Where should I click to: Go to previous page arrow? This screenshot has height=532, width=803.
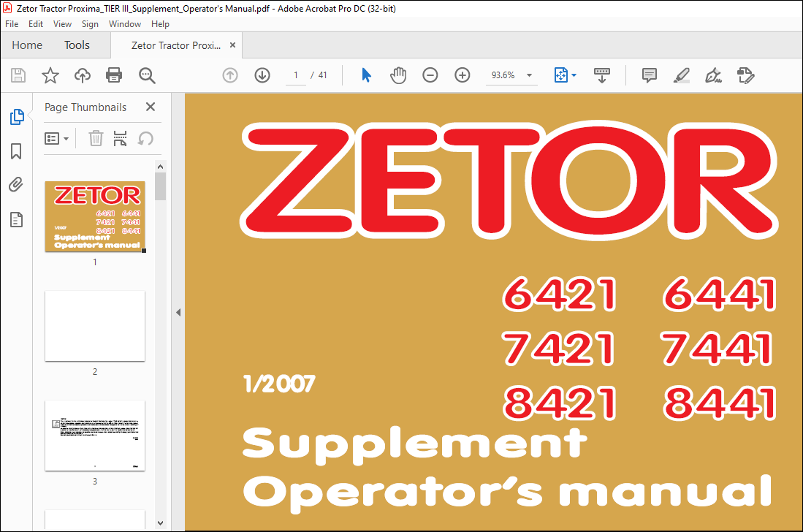[230, 75]
